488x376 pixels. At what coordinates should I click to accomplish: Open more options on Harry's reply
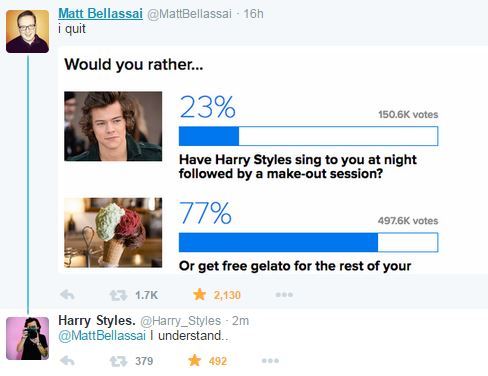tap(270, 361)
